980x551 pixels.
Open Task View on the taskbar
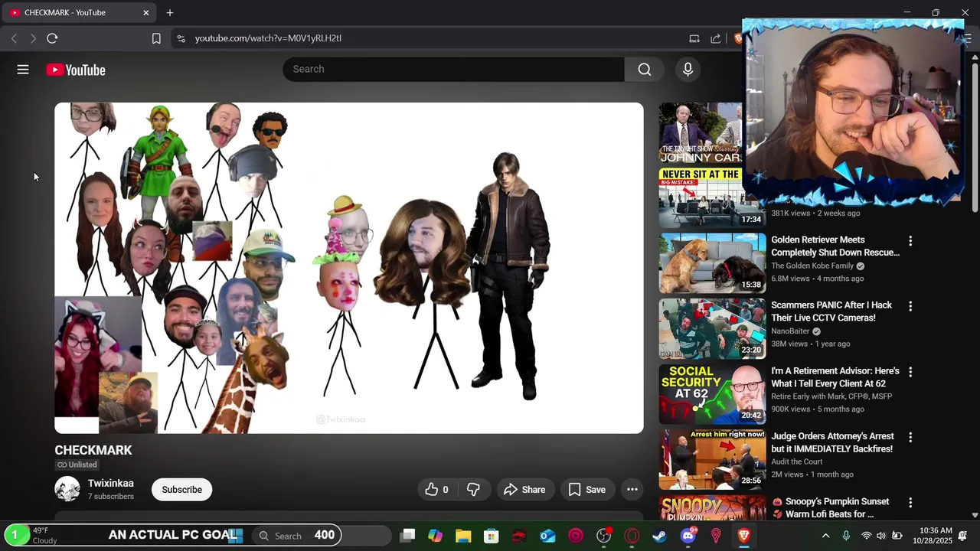(407, 536)
